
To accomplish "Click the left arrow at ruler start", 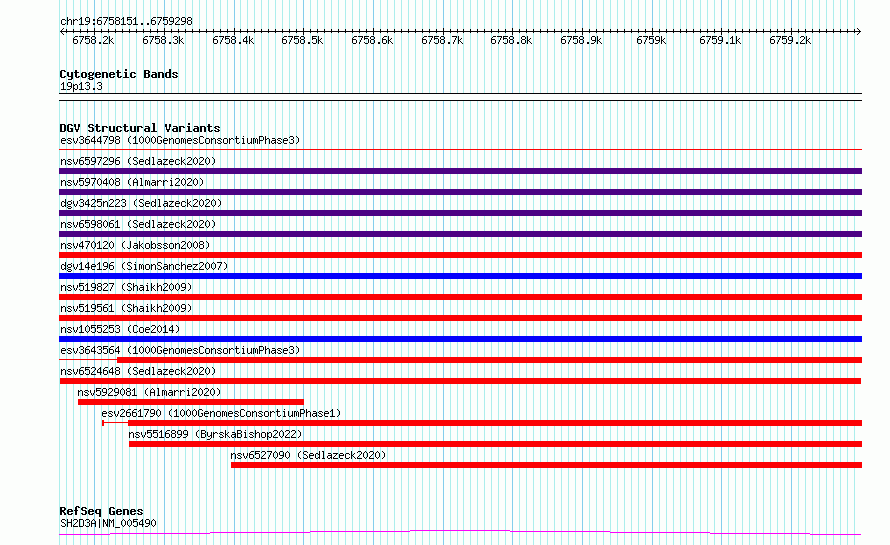I will [x=62, y=31].
